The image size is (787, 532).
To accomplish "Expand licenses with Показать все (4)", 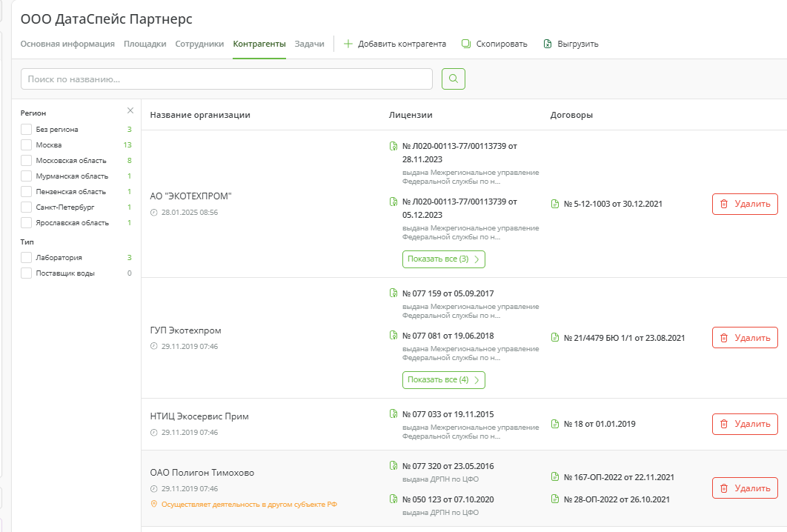I will (x=443, y=380).
